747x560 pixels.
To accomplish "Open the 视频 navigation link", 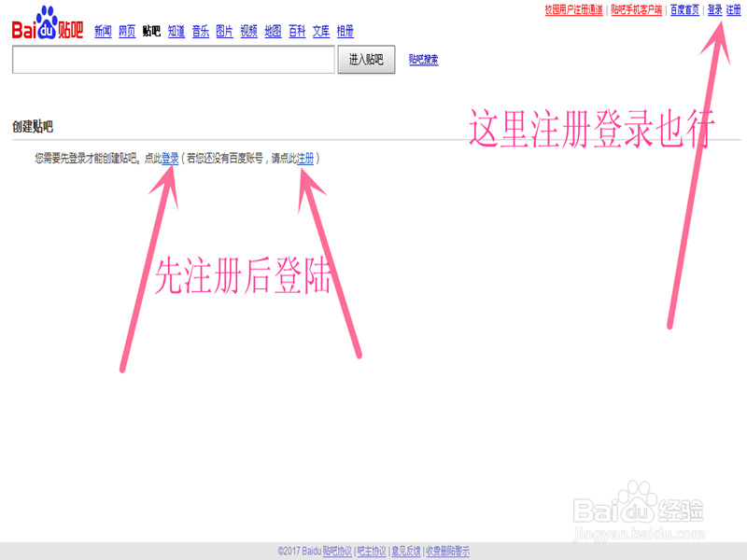I will click(x=248, y=32).
